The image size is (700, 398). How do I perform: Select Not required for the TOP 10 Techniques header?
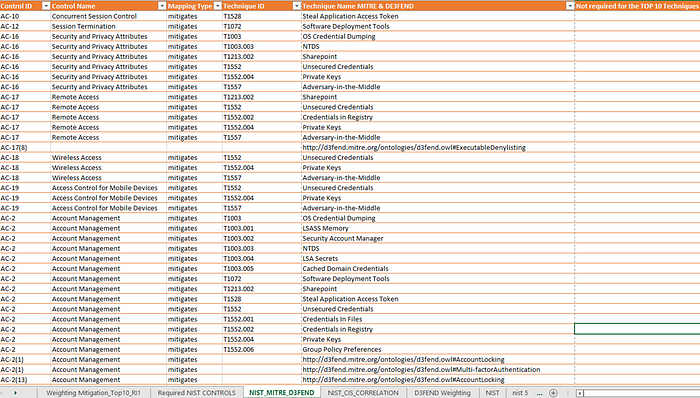(637, 6)
